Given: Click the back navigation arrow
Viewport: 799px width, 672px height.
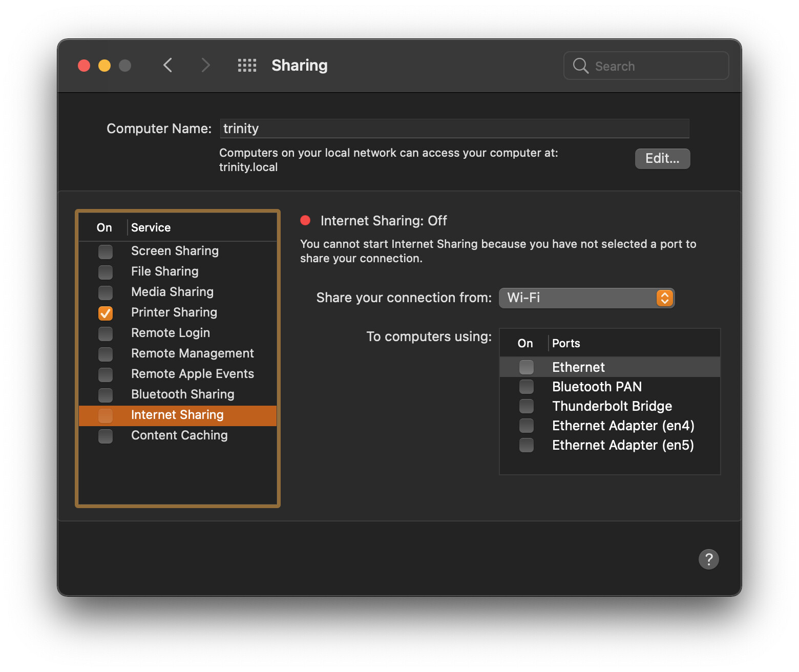Looking at the screenshot, I should pyautogui.click(x=167, y=66).
